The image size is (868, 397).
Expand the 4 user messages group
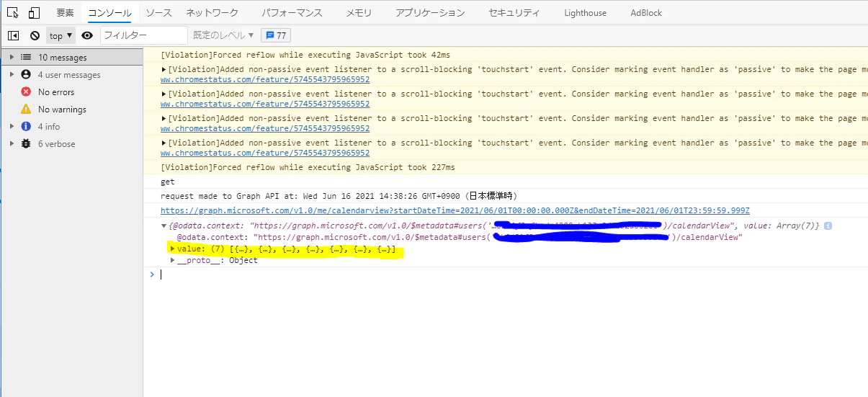(12, 74)
